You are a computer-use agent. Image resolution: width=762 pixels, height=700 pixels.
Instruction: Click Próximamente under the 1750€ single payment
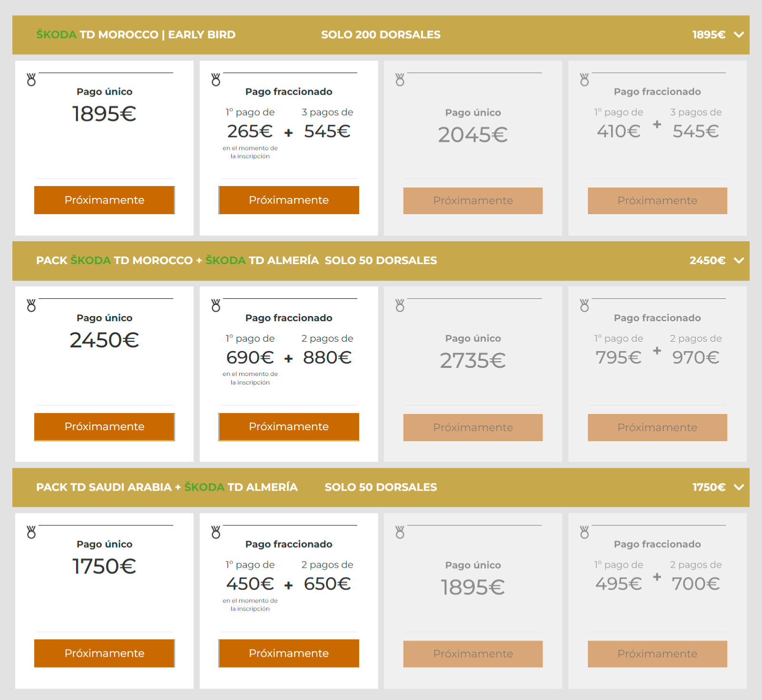click(x=105, y=653)
